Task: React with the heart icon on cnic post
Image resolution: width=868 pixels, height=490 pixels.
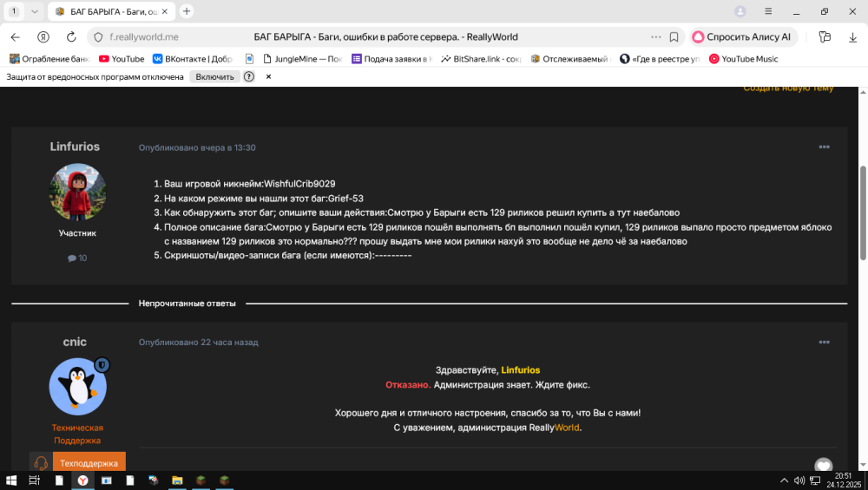Action: point(824,465)
